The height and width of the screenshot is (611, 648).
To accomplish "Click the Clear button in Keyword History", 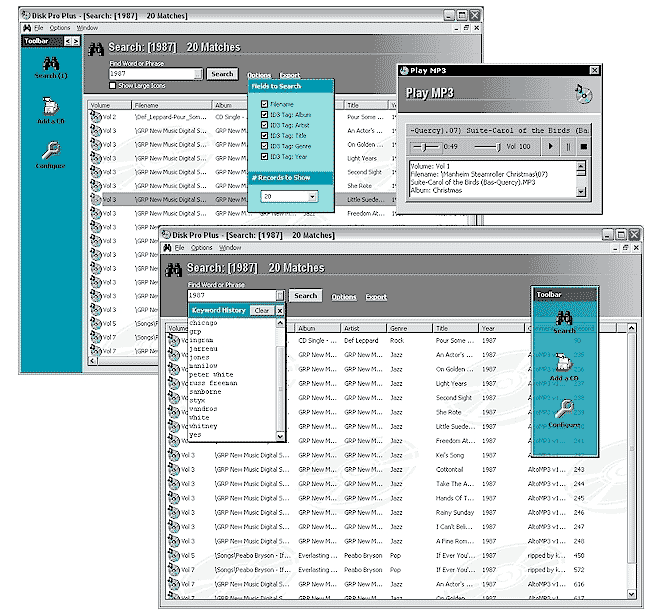I will click(x=261, y=311).
